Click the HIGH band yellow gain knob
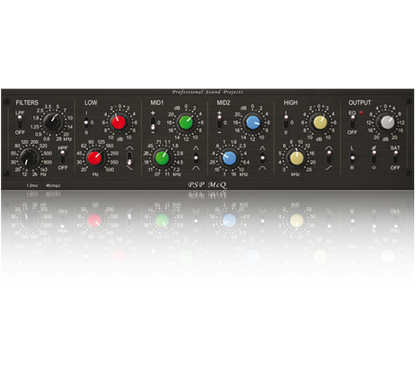This screenshot has height=376, width=416. pyautogui.click(x=320, y=122)
